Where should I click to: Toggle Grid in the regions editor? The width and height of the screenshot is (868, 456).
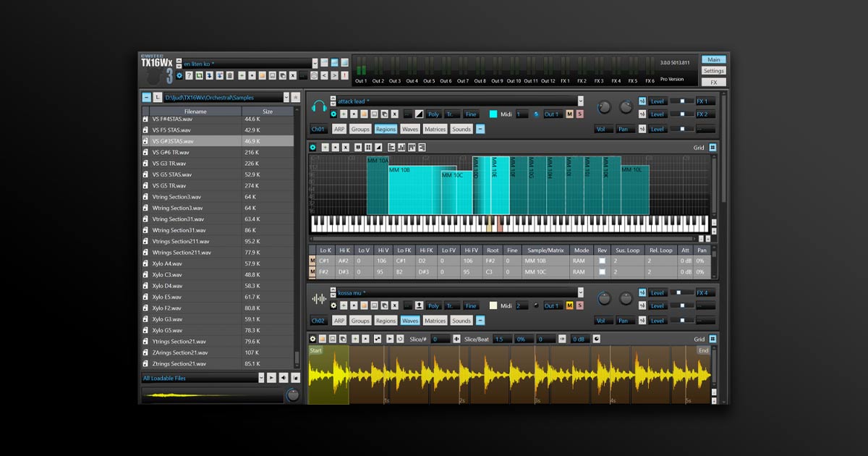712,147
